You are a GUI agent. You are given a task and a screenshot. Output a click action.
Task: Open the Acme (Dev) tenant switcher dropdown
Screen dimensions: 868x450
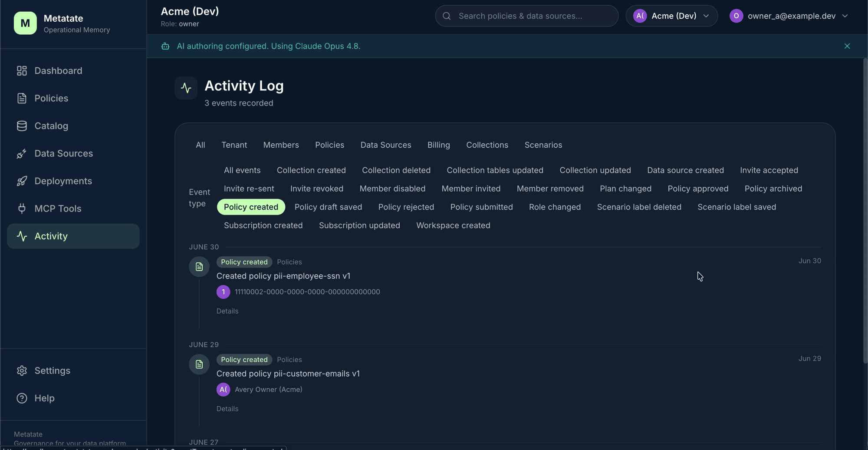click(672, 16)
